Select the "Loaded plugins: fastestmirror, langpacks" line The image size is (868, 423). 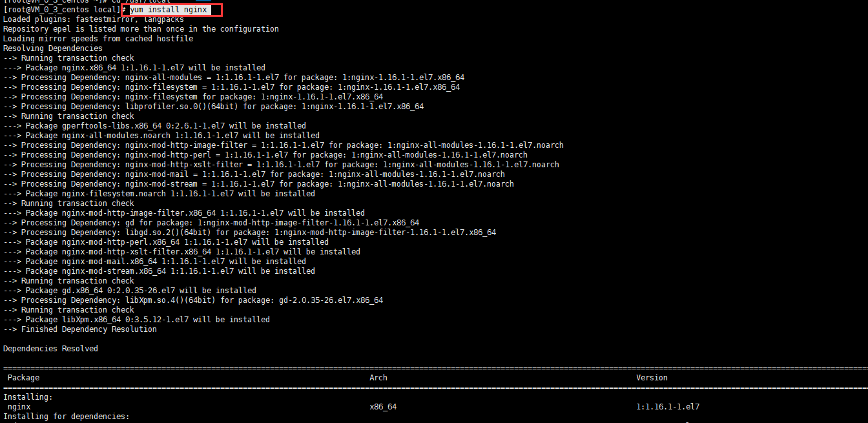[x=93, y=19]
